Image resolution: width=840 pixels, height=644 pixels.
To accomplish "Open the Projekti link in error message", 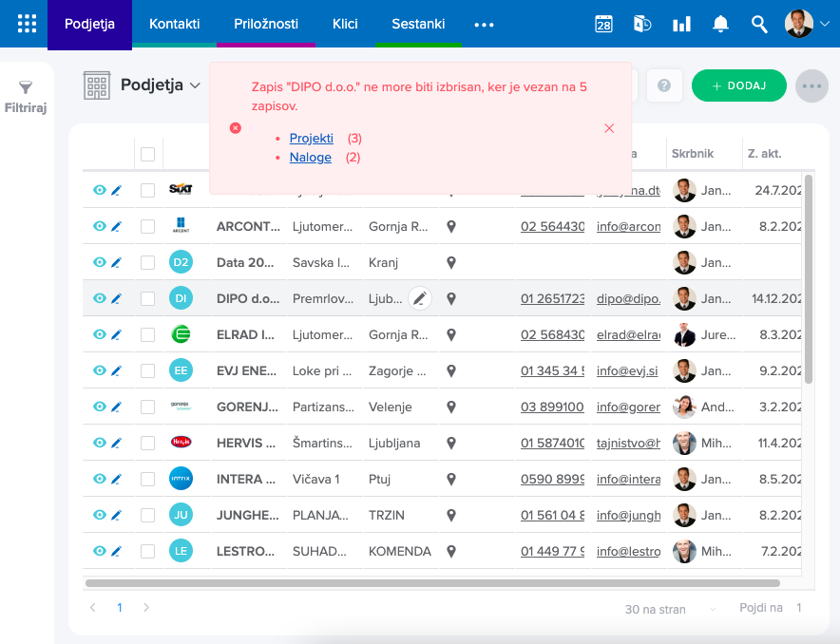I will point(311,139).
